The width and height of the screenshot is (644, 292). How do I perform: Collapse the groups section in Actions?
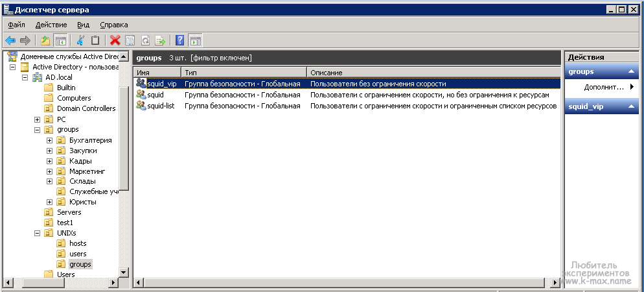(x=631, y=71)
